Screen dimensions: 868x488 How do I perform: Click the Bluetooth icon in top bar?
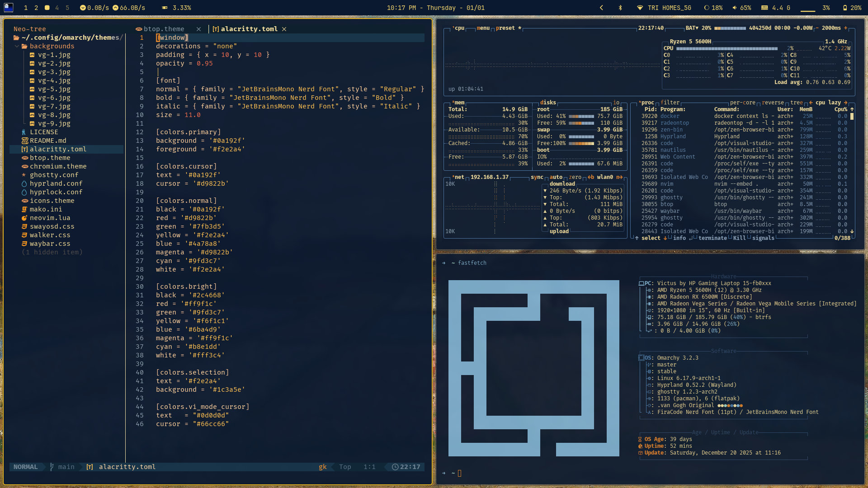(x=620, y=8)
